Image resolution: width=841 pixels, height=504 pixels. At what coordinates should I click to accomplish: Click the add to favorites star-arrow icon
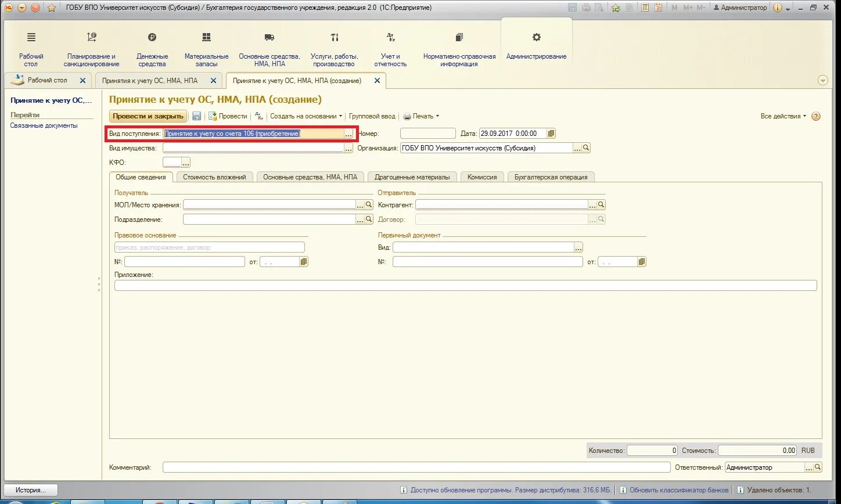(x=616, y=8)
